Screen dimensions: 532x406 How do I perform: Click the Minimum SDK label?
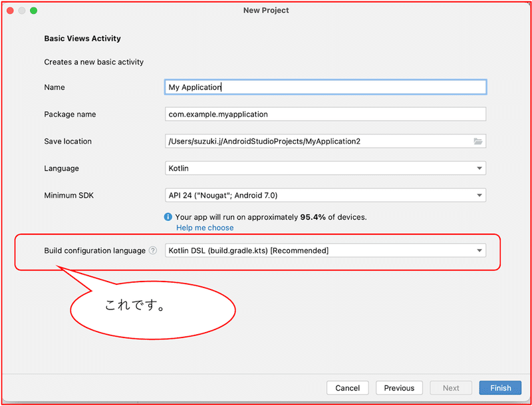pos(69,195)
